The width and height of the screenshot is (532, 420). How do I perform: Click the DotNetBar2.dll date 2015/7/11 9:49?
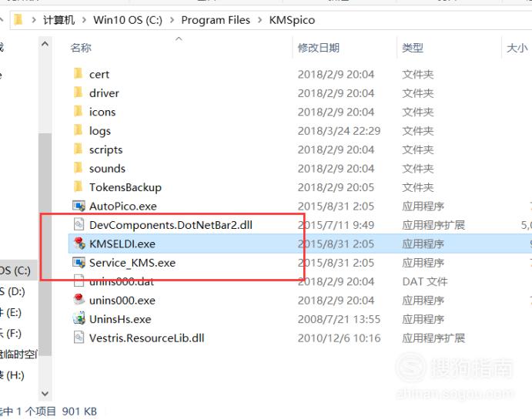pos(336,225)
